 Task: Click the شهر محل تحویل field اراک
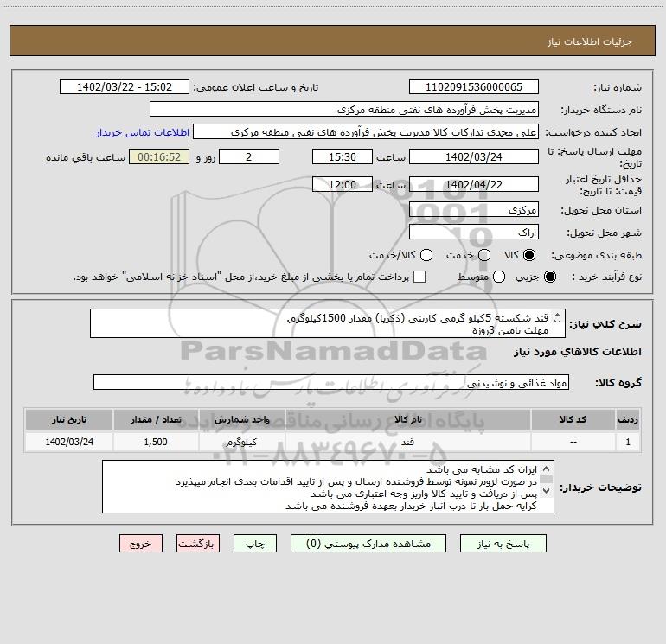pyautogui.click(x=474, y=233)
